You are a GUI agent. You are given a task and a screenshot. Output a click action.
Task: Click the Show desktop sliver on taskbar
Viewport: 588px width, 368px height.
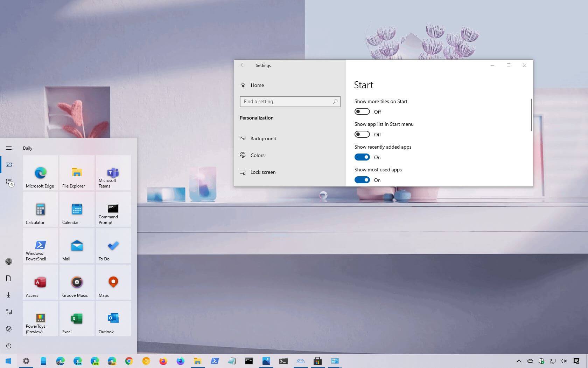587,361
